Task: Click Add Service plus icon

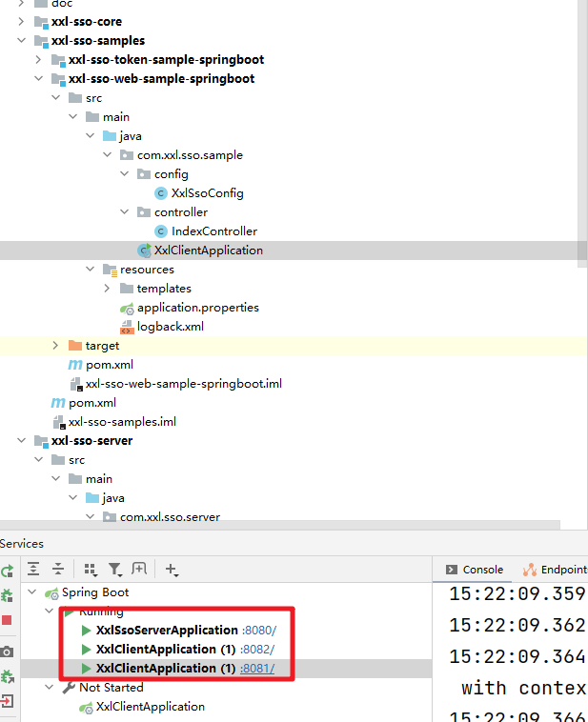Action: coord(172,570)
